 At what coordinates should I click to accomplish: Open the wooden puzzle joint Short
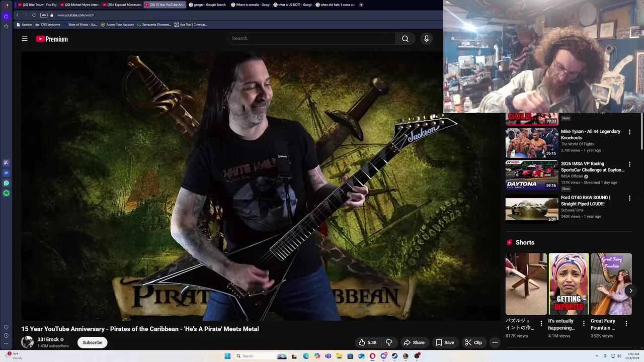526,284
